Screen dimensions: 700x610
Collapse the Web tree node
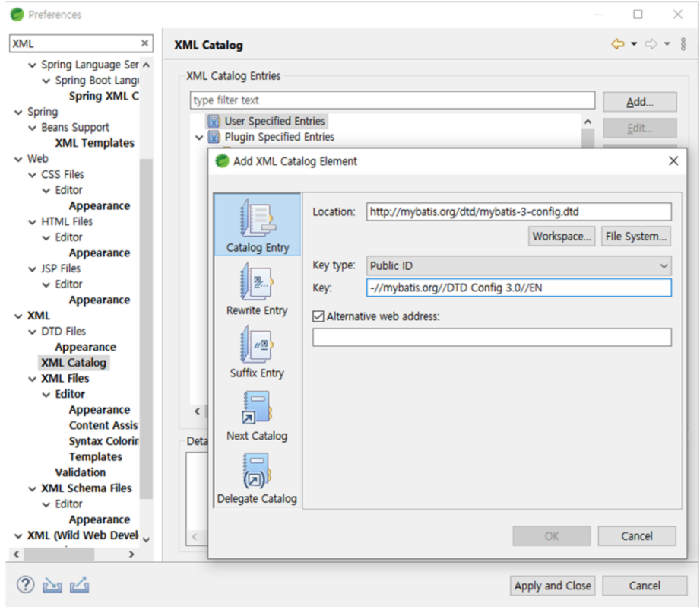(x=18, y=160)
